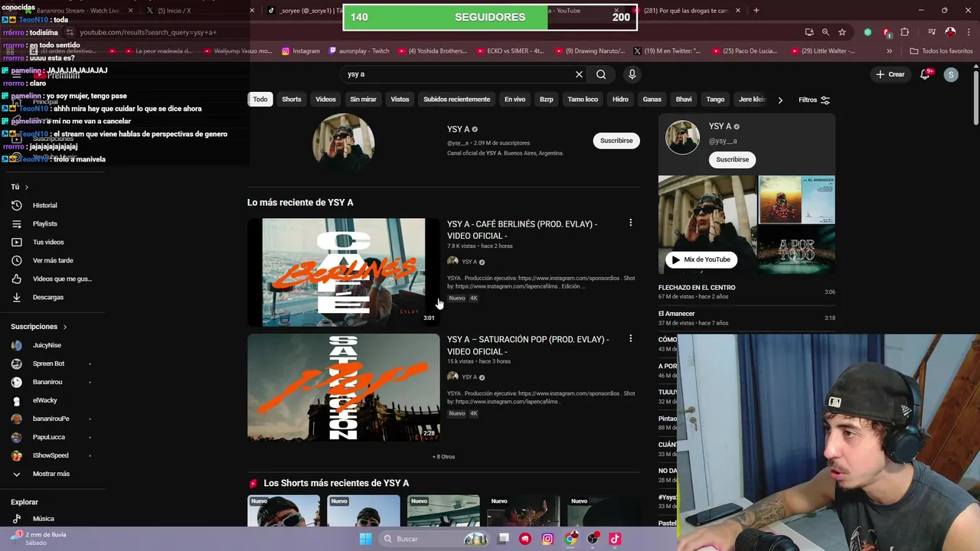980x551 pixels.
Task: Open CAFÉ BERLINÉS video title link
Action: [522, 230]
